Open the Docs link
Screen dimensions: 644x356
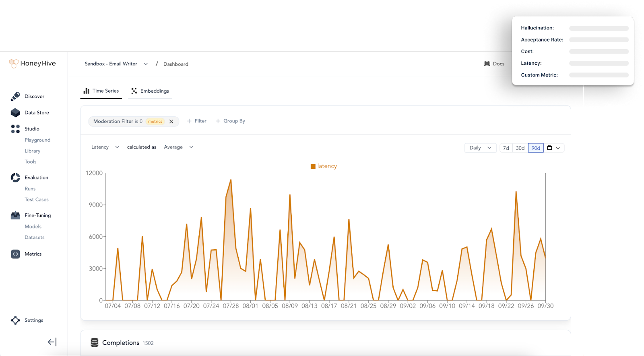tap(494, 64)
